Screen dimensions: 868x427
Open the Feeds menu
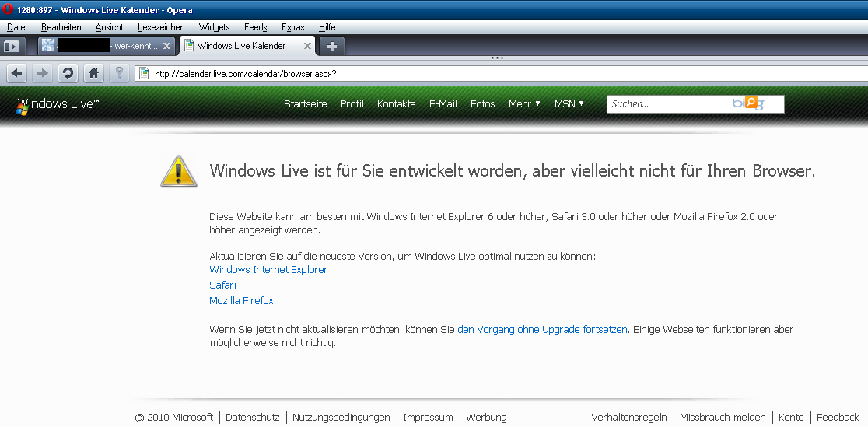click(x=256, y=27)
